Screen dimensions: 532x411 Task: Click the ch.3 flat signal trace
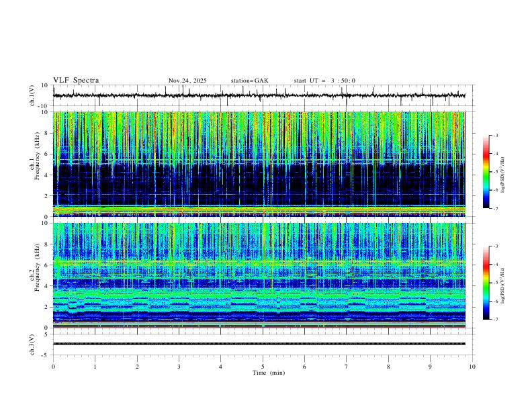259,344
